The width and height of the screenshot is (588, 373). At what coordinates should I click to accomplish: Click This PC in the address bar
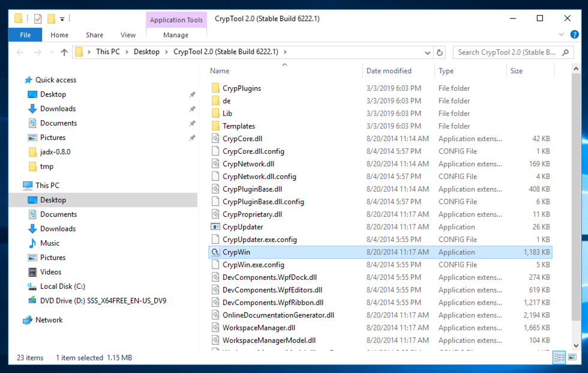click(108, 52)
